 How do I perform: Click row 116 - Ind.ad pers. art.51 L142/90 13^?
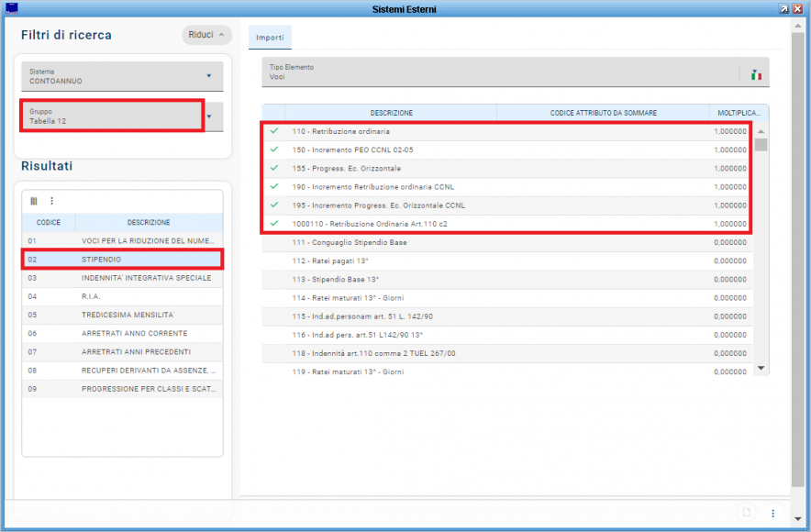tap(506, 335)
